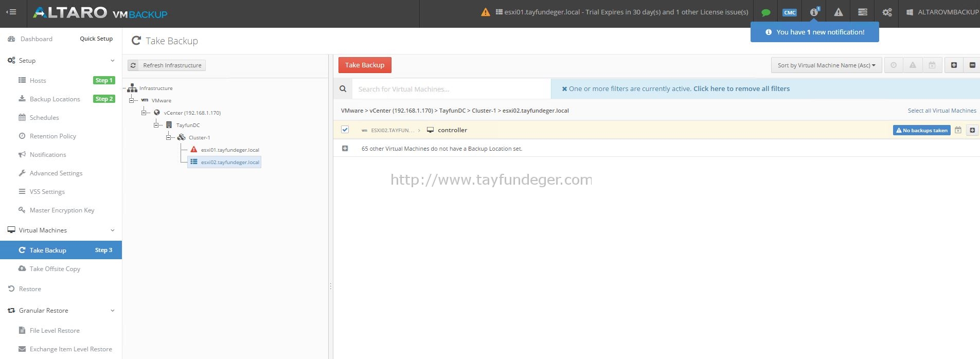Select Cluster-1 in the tree

click(199, 137)
